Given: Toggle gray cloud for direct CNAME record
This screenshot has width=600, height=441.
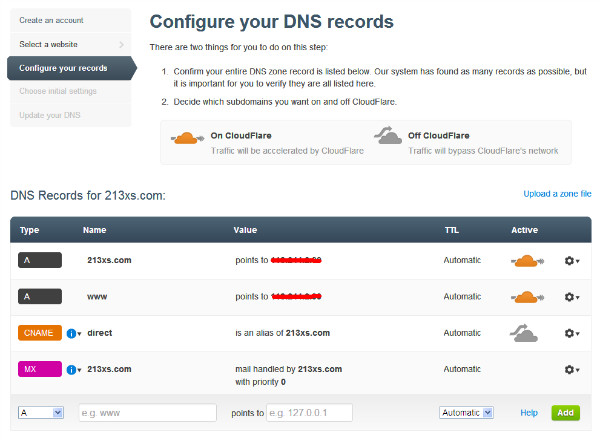Looking at the screenshot, I should click(524, 333).
